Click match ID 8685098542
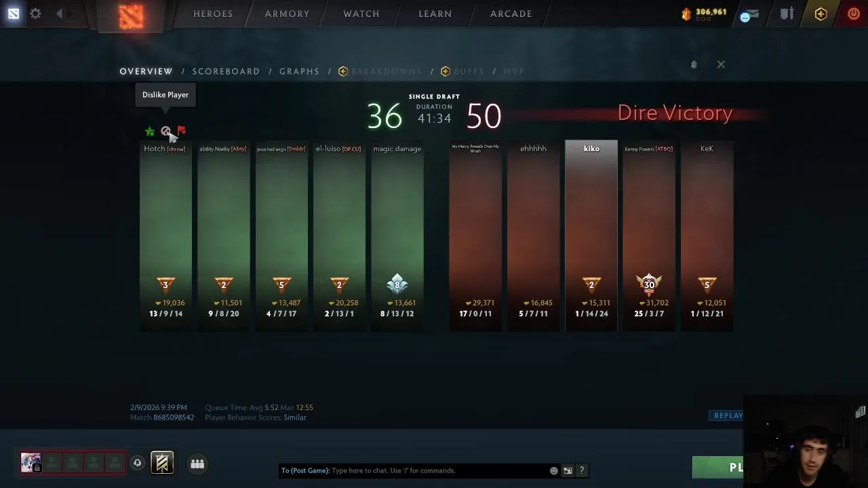 point(174,418)
